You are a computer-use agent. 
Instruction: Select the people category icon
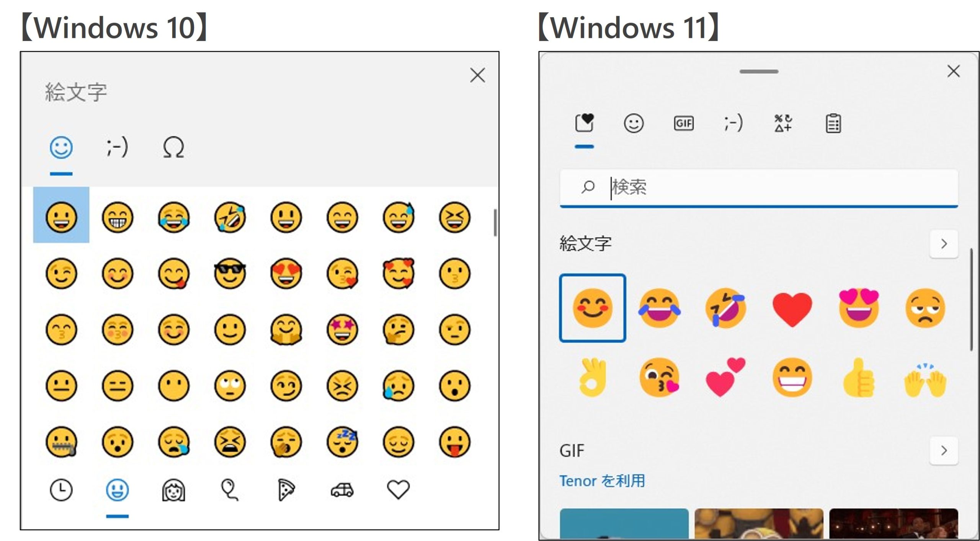coord(173,490)
